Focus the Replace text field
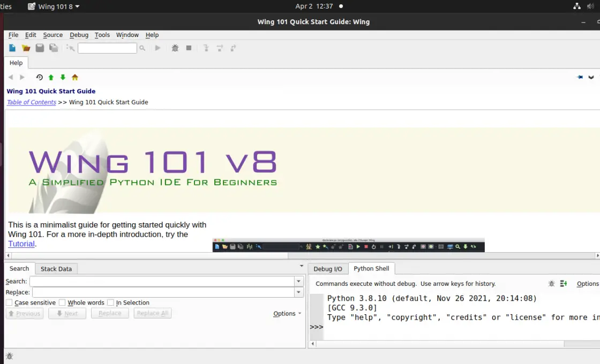The image size is (600, 364). click(x=163, y=292)
